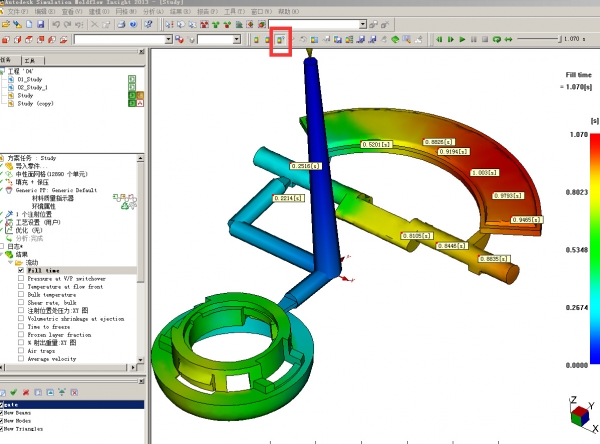Collapse the 流动 results folder
600x444 pixels.
(11, 263)
